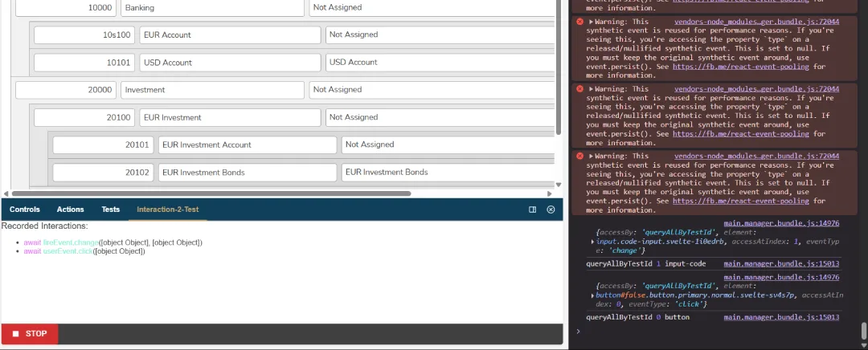Open main.manager.bundle.js:14976 link above click event object
The image size is (868, 350).
pyautogui.click(x=782, y=277)
